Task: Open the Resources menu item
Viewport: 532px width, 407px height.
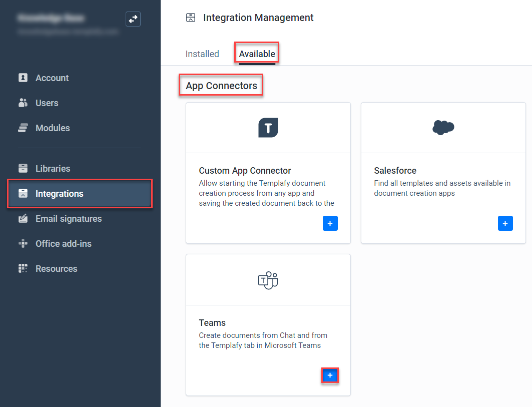Action: click(57, 269)
